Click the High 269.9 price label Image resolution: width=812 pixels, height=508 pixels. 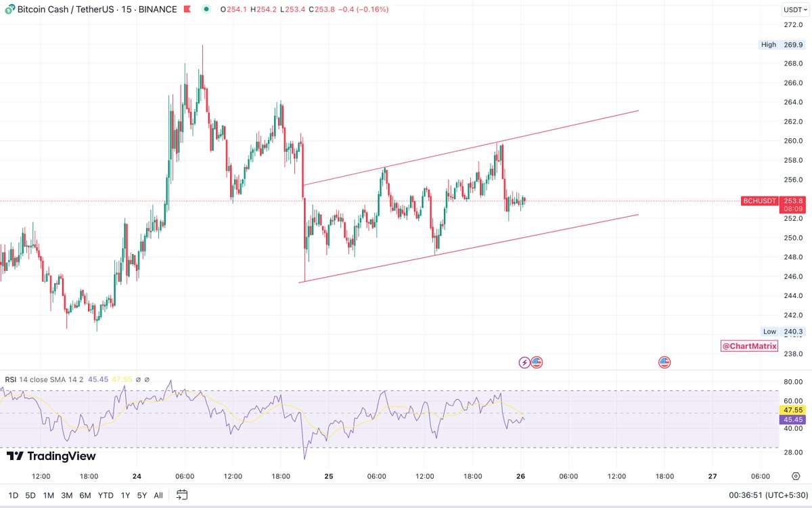coord(782,45)
